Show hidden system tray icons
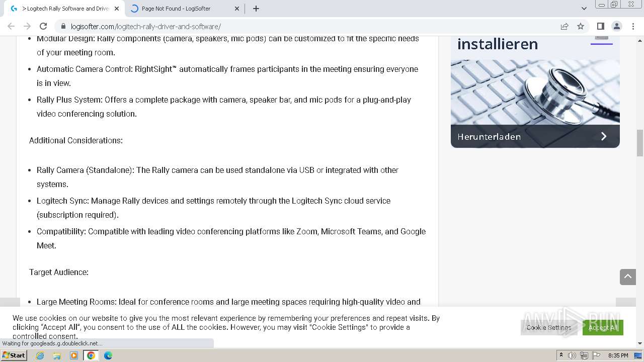The width and height of the screenshot is (644, 362). [x=561, y=355]
